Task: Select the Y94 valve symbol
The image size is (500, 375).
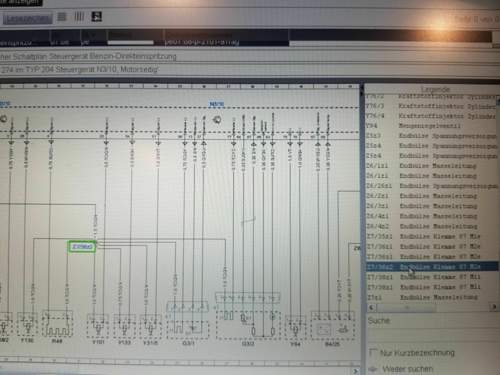Action: (x=295, y=327)
